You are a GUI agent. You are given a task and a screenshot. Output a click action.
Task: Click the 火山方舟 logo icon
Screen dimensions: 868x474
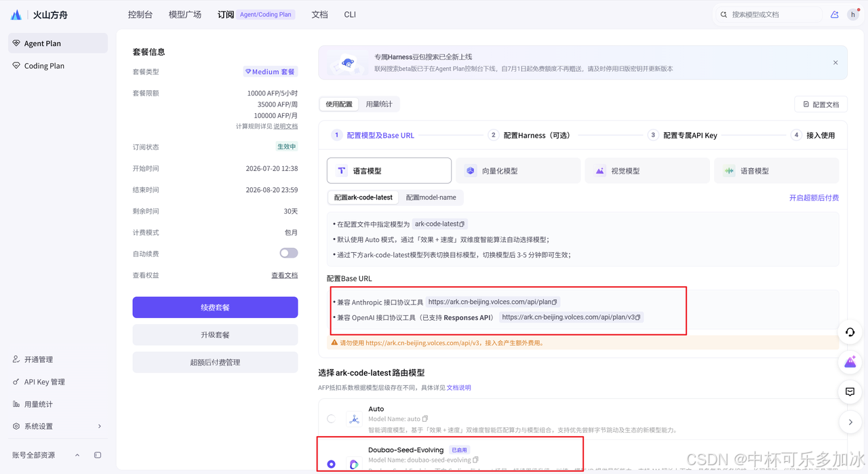[x=16, y=14]
